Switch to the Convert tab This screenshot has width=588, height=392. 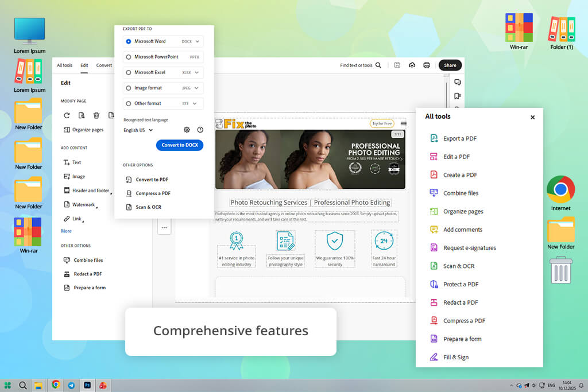[104, 65]
